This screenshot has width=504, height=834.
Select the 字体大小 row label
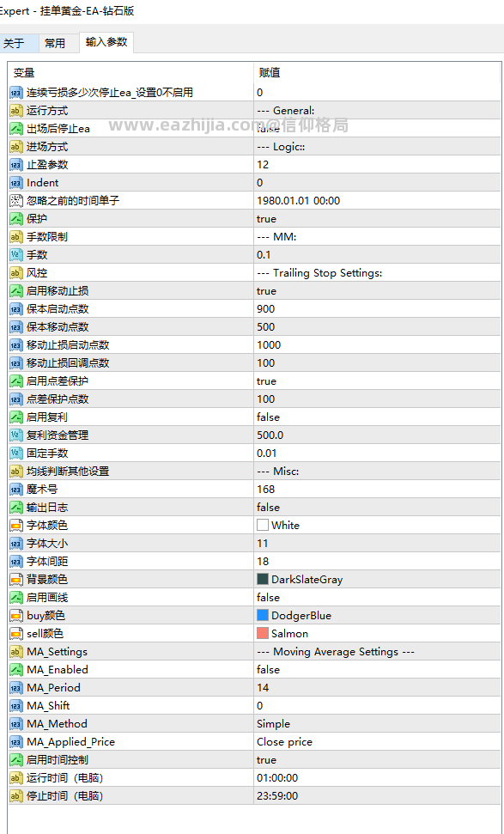tap(47, 544)
